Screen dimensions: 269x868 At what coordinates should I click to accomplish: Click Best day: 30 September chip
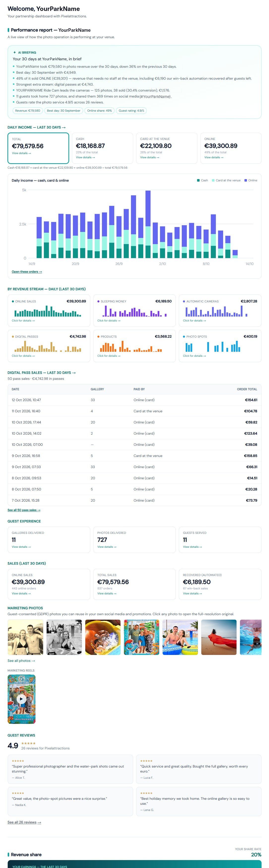coord(64,111)
